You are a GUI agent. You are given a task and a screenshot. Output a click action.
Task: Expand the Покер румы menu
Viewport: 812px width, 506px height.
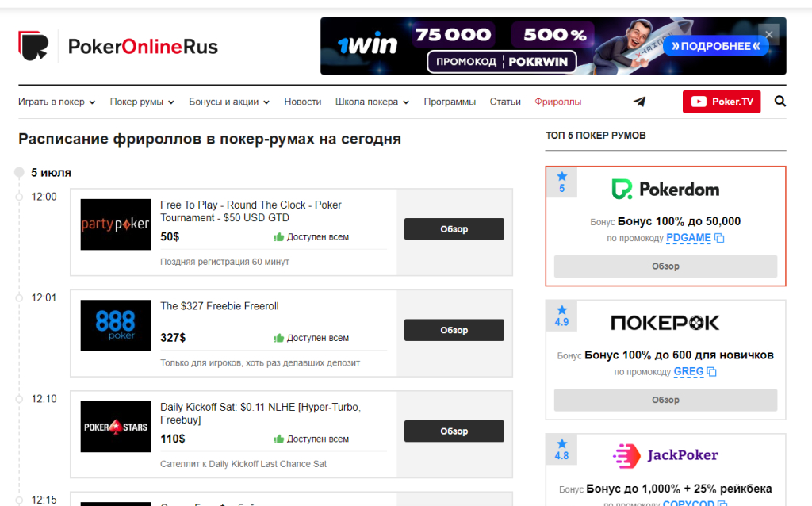tap(142, 102)
